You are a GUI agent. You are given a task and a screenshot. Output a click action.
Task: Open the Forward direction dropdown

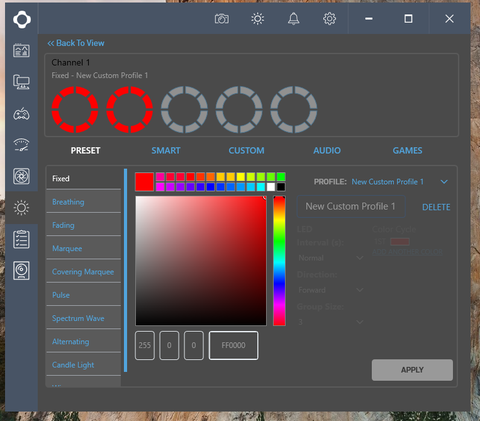(330, 290)
